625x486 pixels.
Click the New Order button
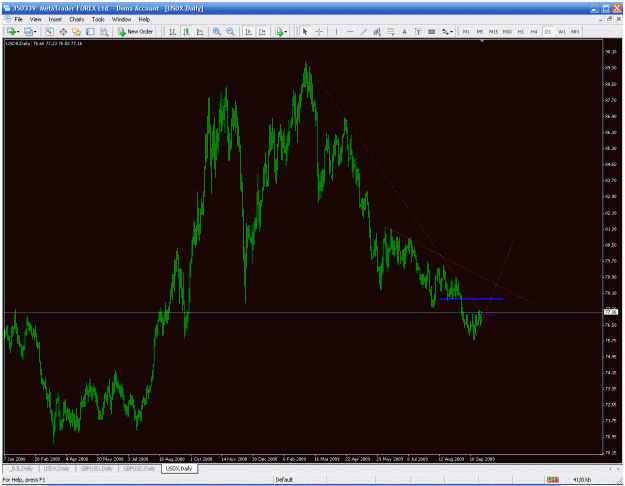pos(136,31)
